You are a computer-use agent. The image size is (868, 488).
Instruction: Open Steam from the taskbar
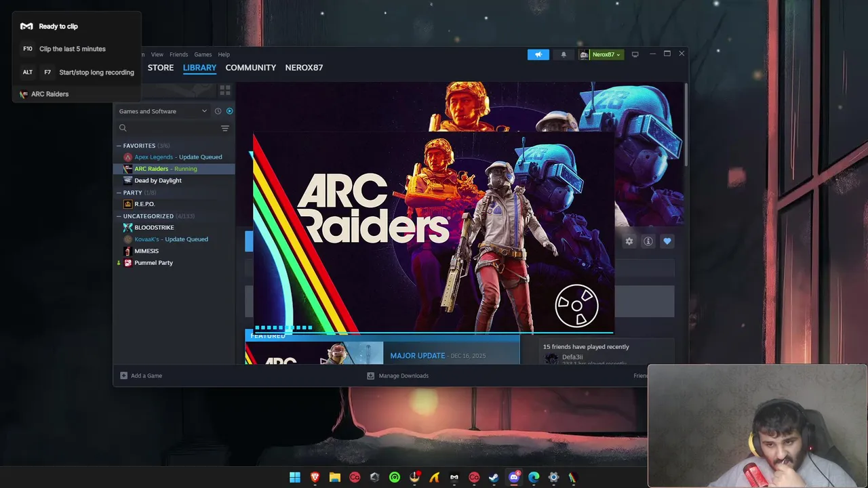pyautogui.click(x=494, y=478)
